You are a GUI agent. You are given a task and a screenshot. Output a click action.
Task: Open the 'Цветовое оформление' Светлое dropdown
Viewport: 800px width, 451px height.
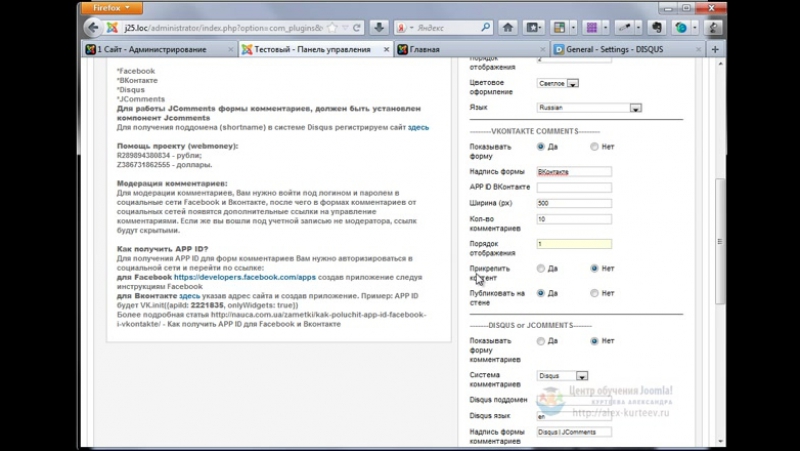[x=558, y=83]
